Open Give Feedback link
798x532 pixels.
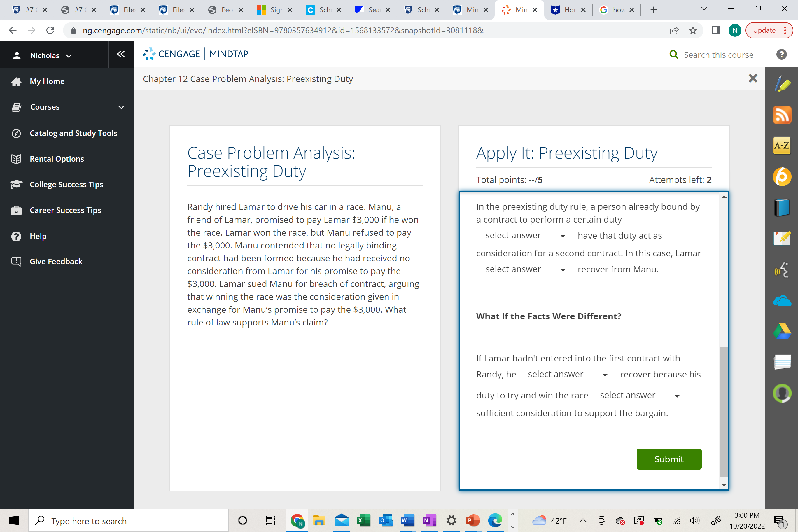point(56,261)
